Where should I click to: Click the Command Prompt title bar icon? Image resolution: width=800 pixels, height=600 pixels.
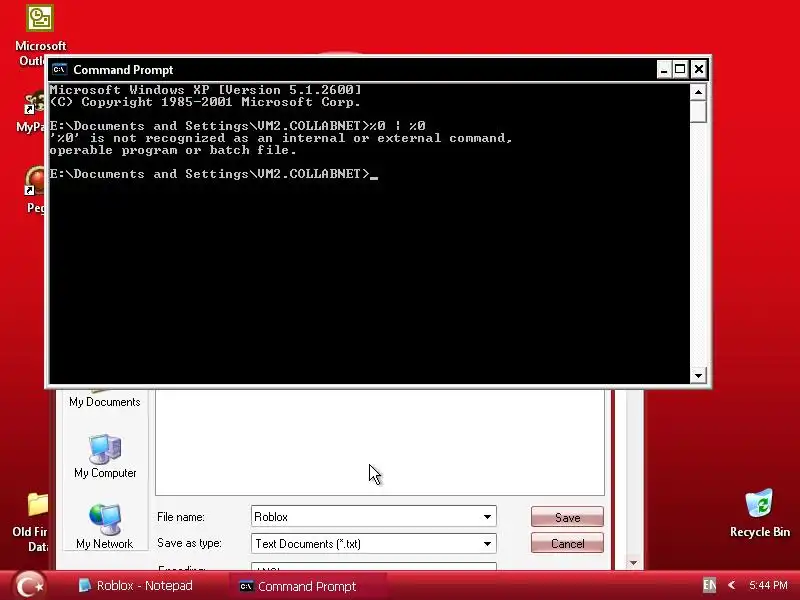59,69
